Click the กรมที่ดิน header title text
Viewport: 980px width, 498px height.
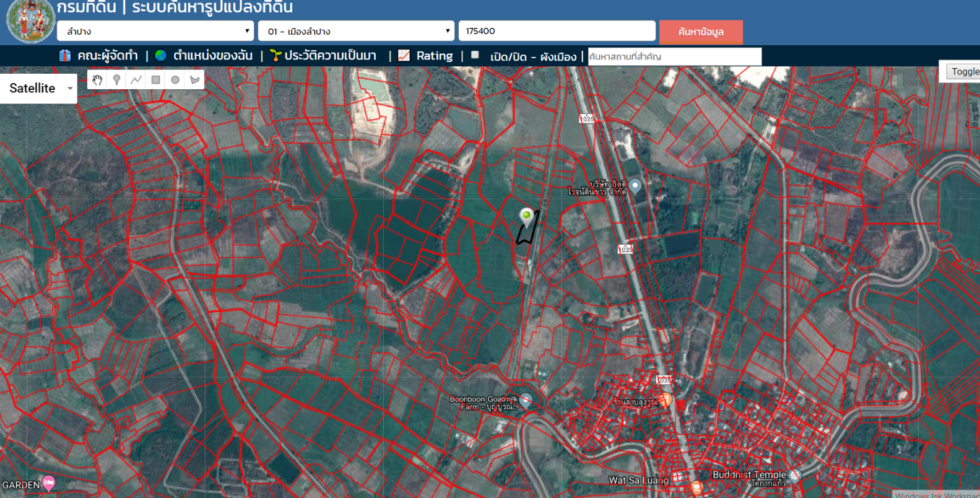(86, 7)
